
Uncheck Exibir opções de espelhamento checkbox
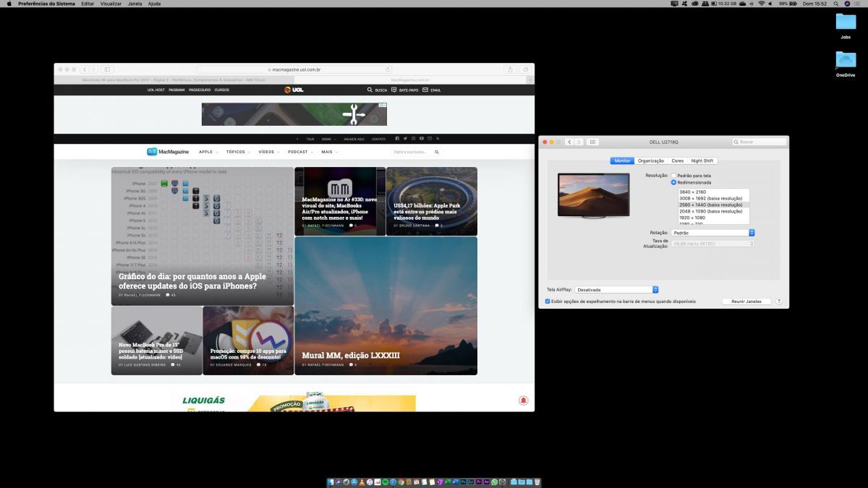pos(548,301)
